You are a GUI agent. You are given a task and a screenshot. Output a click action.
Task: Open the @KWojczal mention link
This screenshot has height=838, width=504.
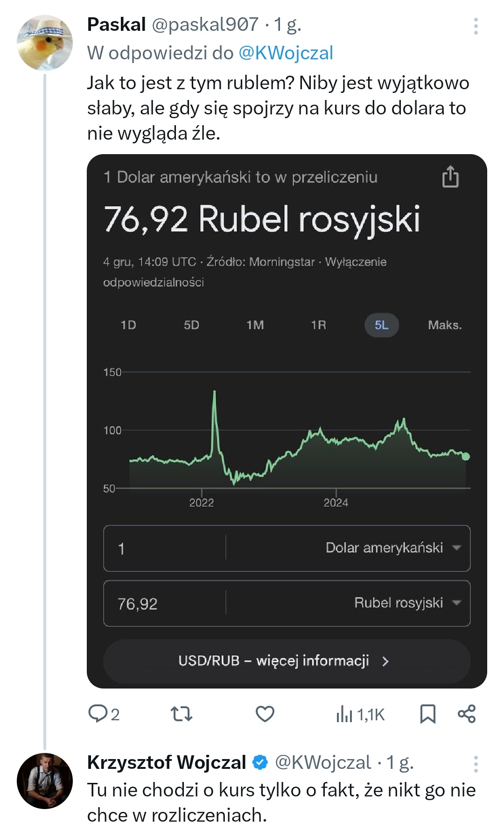point(286,53)
